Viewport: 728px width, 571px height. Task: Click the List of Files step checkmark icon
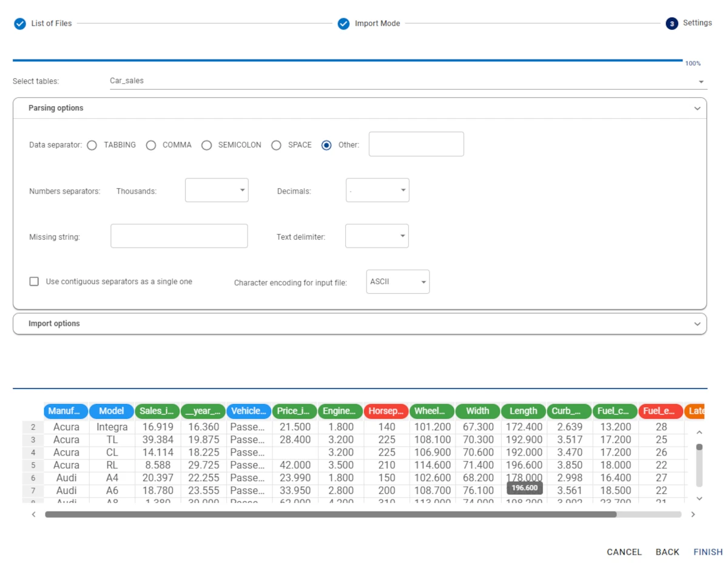coord(20,24)
